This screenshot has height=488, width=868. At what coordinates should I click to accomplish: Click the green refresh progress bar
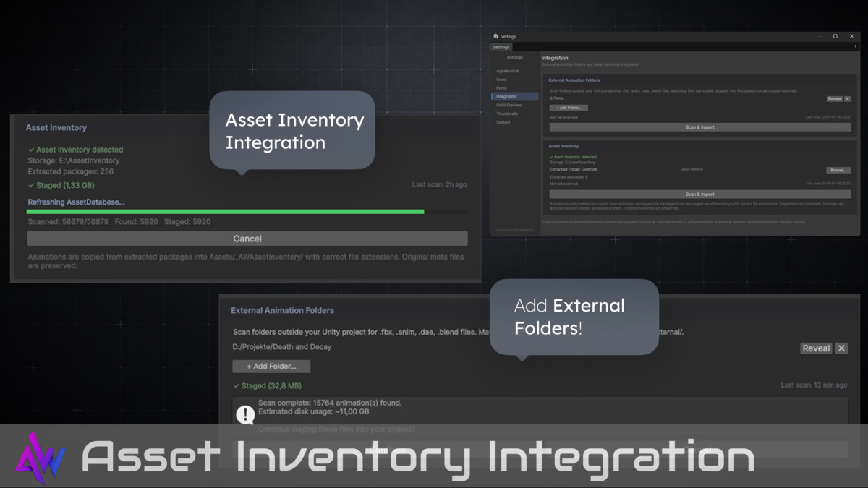(225, 212)
